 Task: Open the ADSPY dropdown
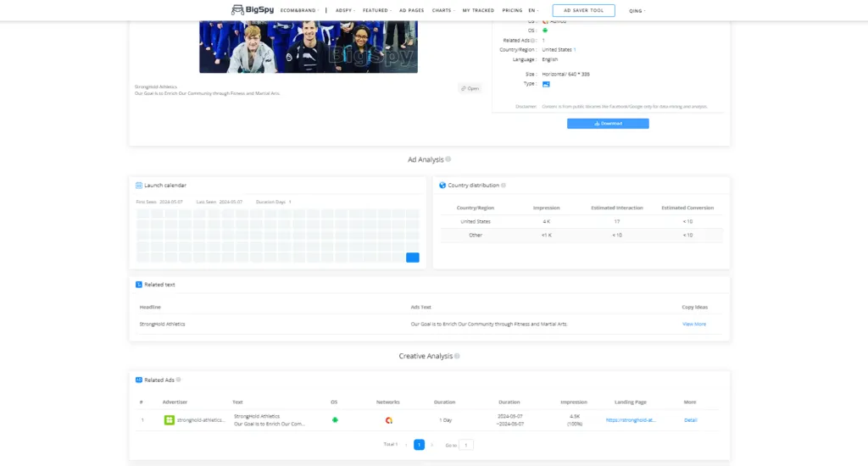click(344, 10)
